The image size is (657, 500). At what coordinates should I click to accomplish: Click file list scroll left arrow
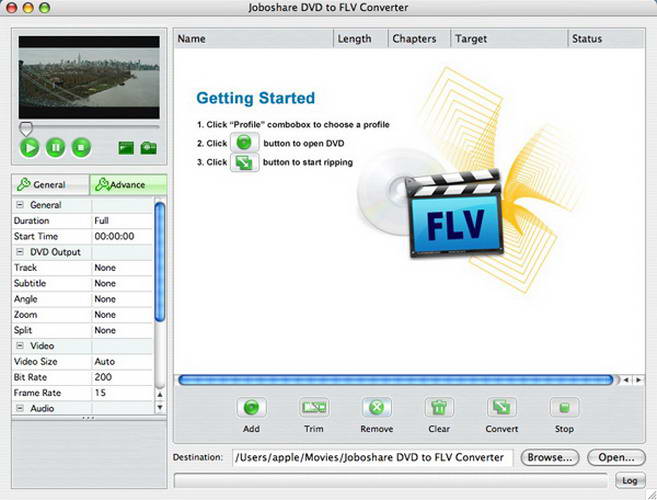(x=626, y=380)
